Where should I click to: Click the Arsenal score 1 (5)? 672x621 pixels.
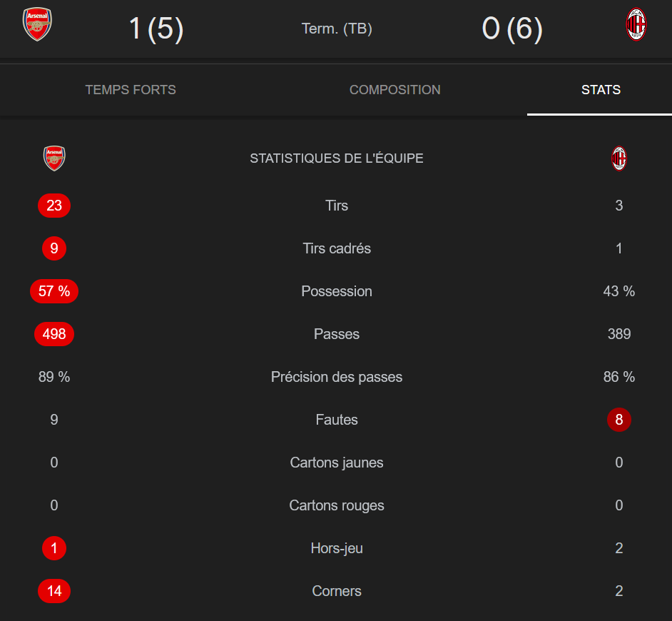click(156, 29)
